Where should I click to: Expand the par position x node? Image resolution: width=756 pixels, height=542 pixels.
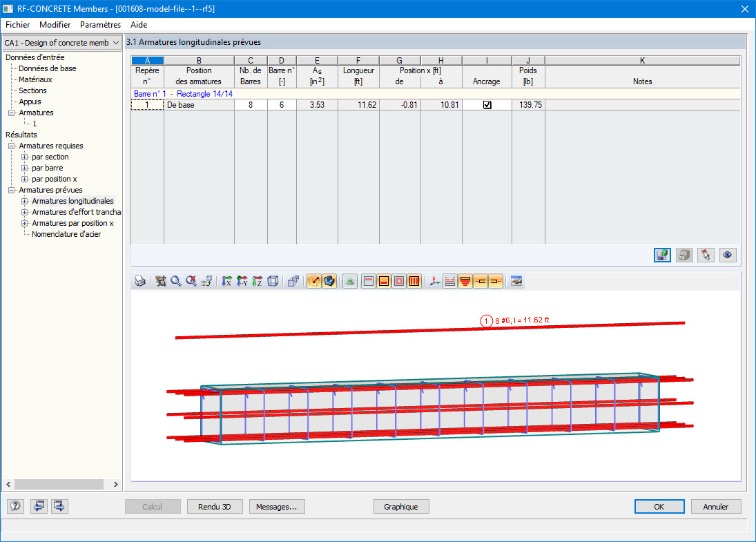pos(25,180)
